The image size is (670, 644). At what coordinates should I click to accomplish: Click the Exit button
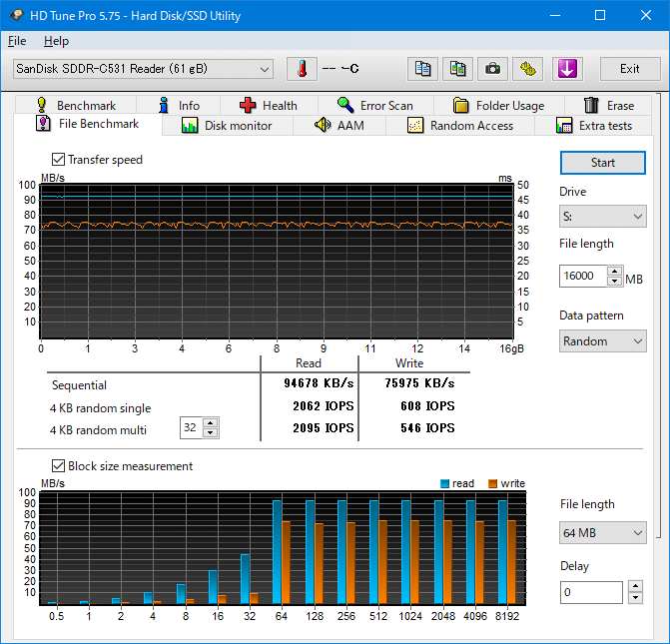(x=629, y=69)
